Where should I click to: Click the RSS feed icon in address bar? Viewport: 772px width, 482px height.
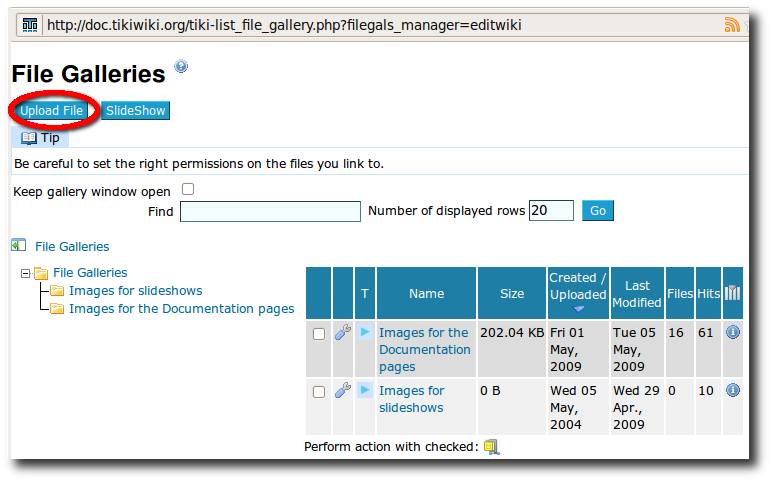732,24
